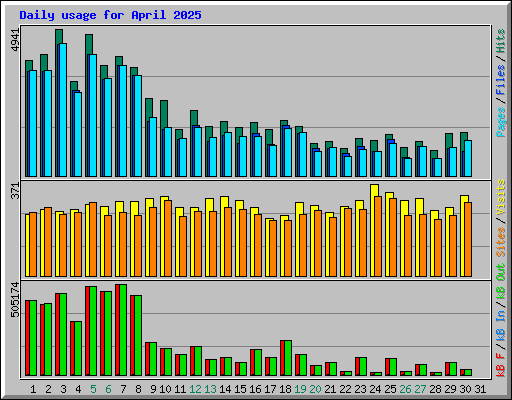Select the green kB bar for day 7
The height and width of the screenshot is (400, 512).
pyautogui.click(x=123, y=330)
